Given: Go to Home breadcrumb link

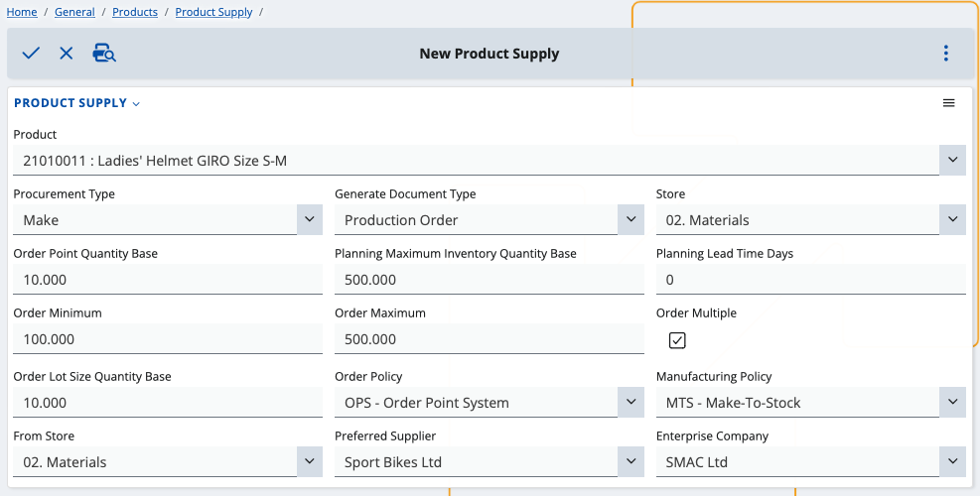Looking at the screenshot, I should 22,12.
